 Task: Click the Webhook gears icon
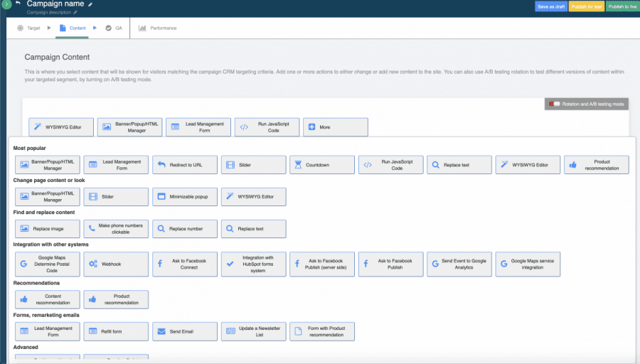click(x=92, y=264)
